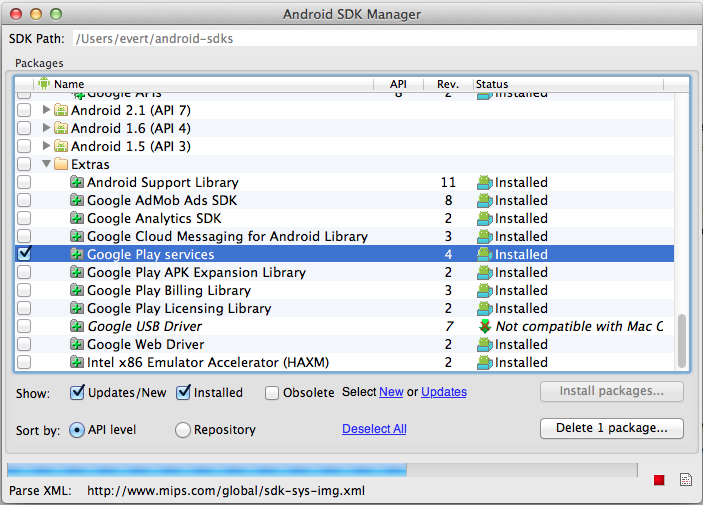Open the log window icon
Screen dimensions: 703x505
coord(685,481)
